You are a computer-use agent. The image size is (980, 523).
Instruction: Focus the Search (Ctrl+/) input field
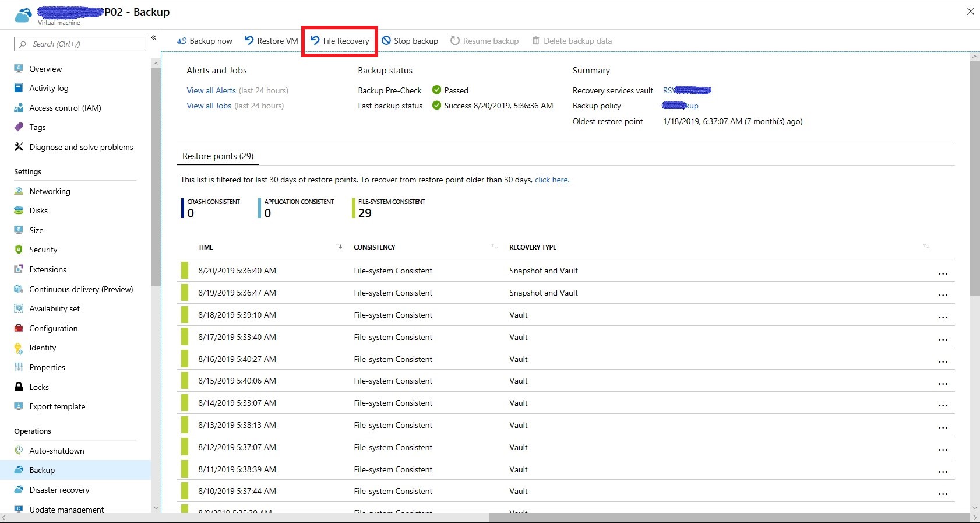click(80, 44)
